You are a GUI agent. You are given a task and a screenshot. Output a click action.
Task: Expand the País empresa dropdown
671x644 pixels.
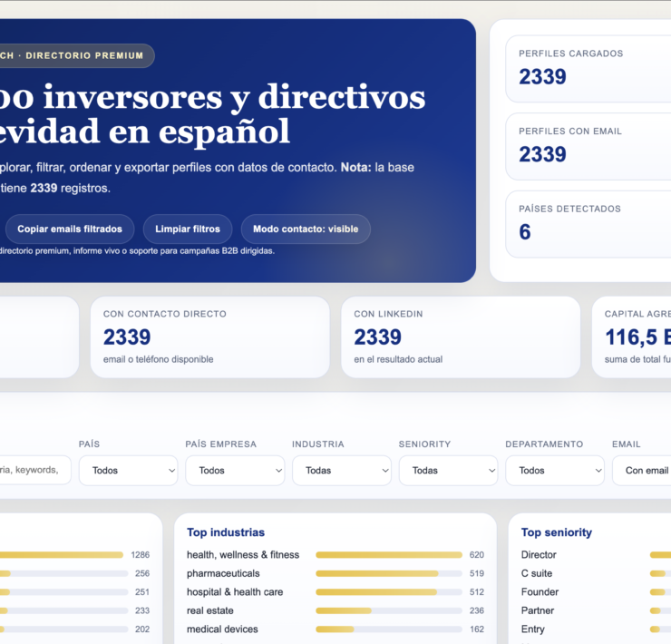(235, 470)
